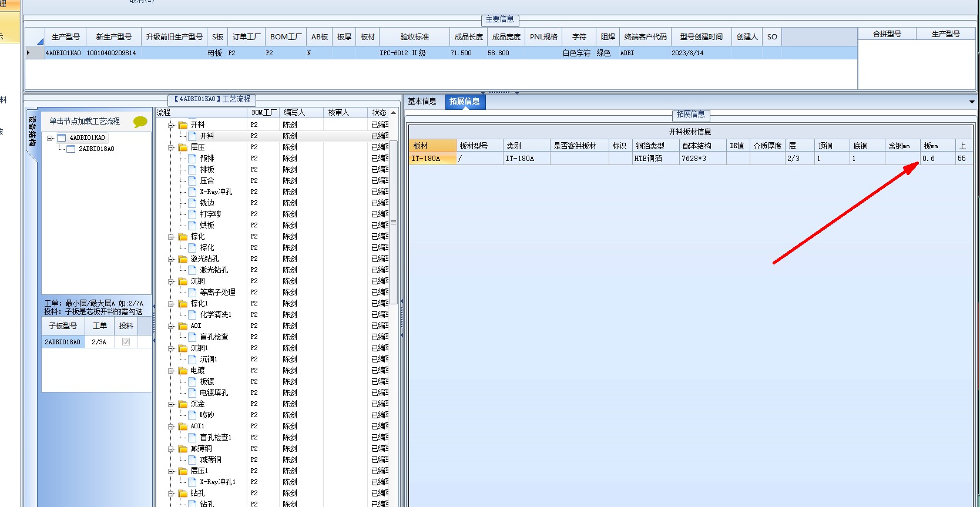
Task: Click the page icon next to 化学清洗1
Action: click(192, 315)
